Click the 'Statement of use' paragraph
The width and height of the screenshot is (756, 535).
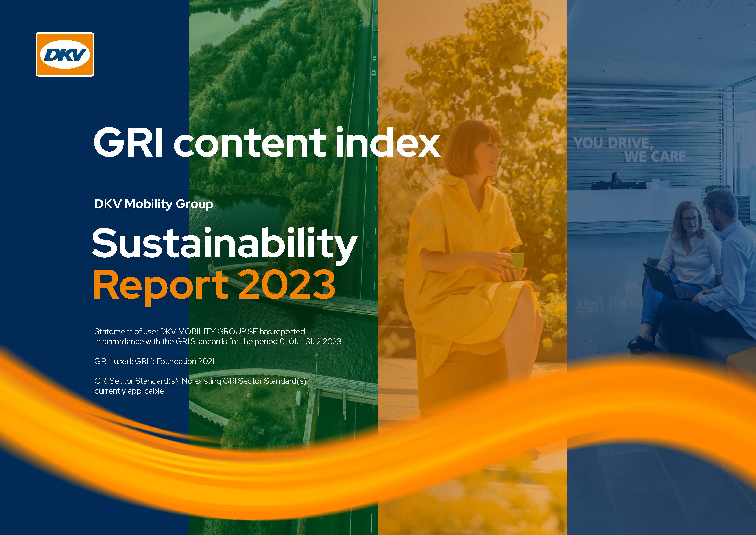219,336
